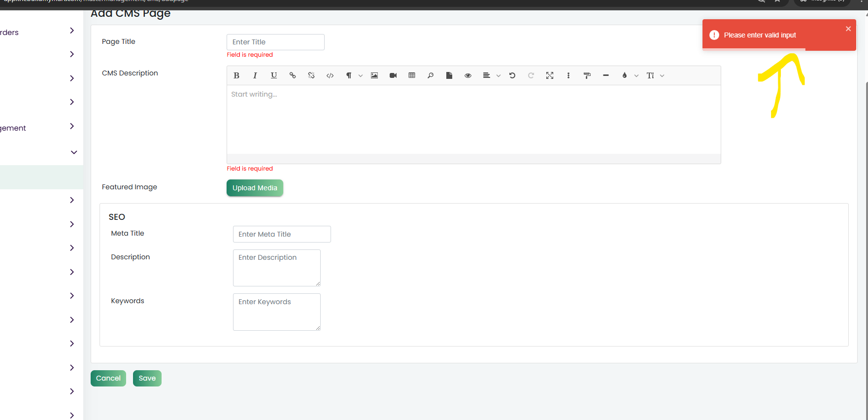Click the alert exclamation icon

point(714,35)
